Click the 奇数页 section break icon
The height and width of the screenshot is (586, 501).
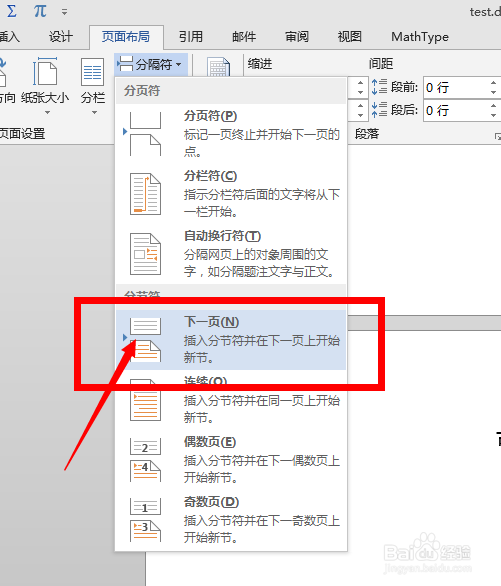tap(145, 520)
